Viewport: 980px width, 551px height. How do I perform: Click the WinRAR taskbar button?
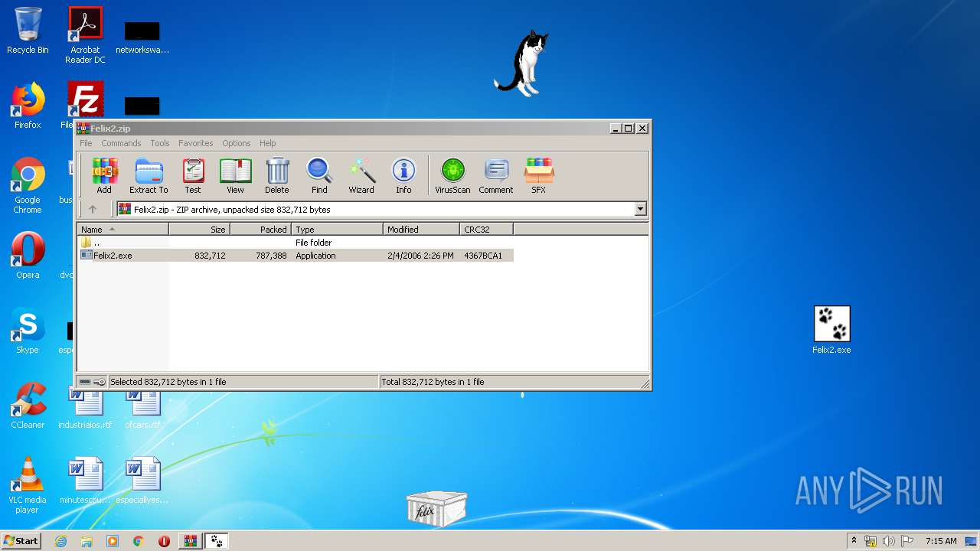point(190,541)
